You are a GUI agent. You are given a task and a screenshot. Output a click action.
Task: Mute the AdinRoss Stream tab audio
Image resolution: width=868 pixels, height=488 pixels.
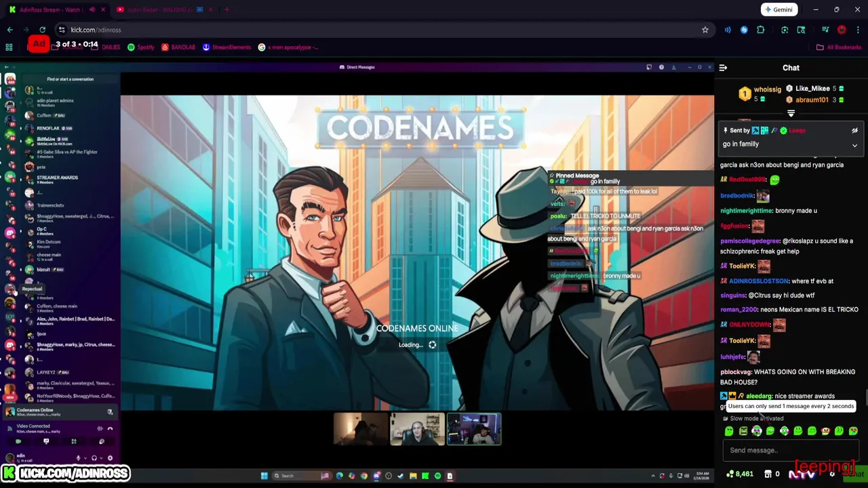(92, 9)
